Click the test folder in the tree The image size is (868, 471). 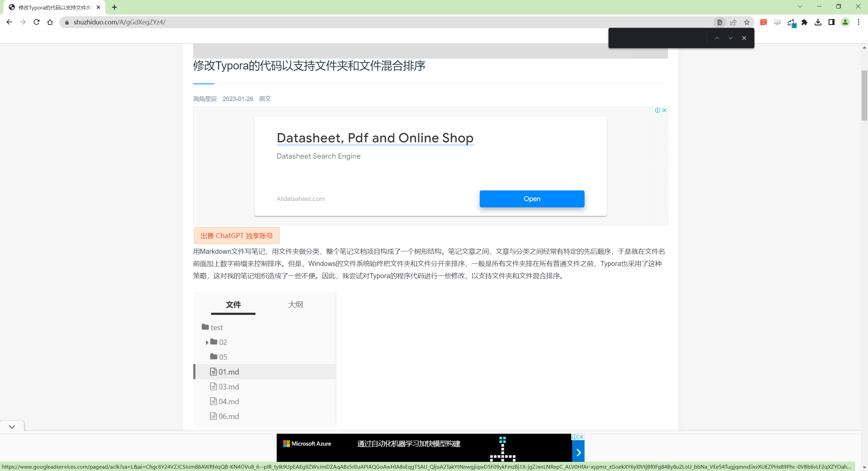coord(212,327)
